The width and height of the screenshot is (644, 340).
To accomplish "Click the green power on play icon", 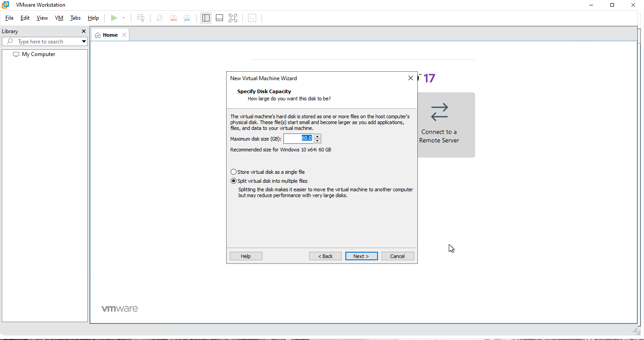I will [114, 18].
